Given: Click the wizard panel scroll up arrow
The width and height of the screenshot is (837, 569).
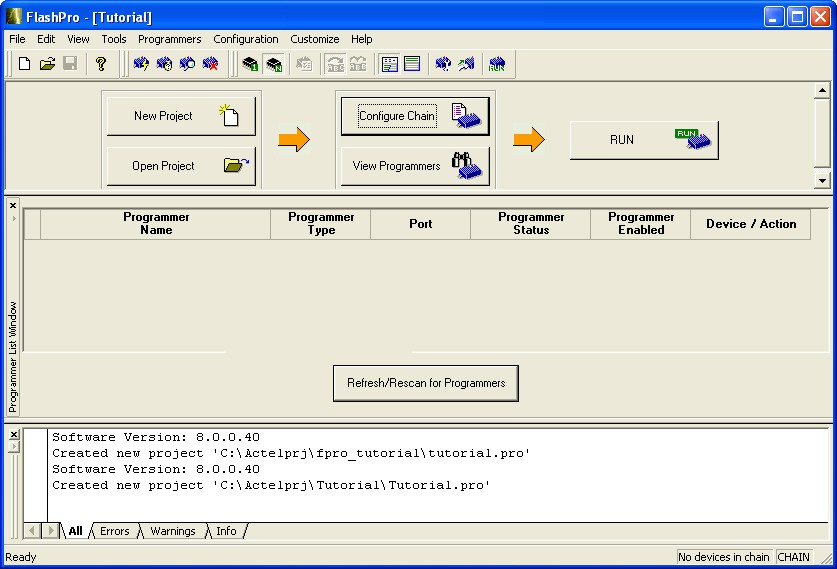Looking at the screenshot, I should tap(822, 90).
